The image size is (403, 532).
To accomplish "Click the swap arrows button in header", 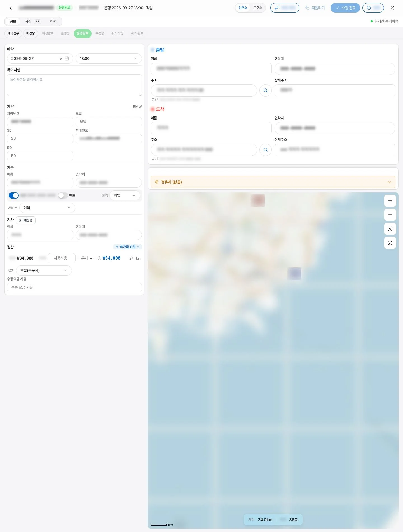I will (x=285, y=8).
